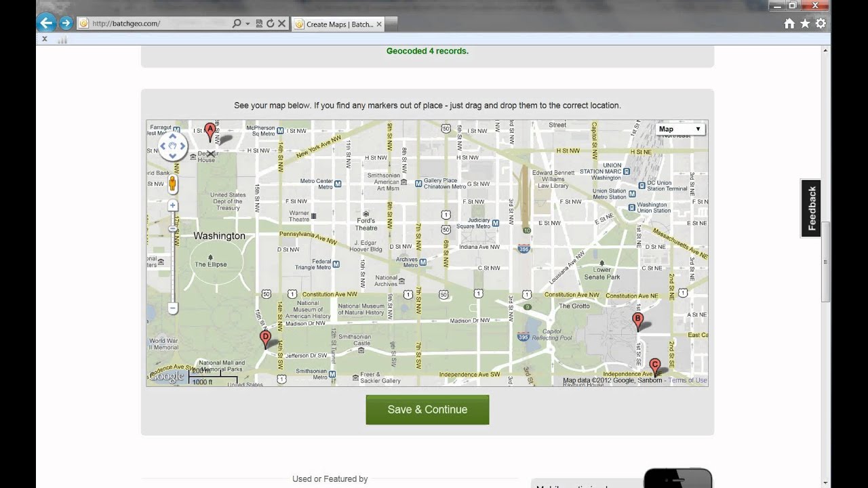This screenshot has width=868, height=488.
Task: Click the scrollbar down arrow
Action: (x=825, y=483)
